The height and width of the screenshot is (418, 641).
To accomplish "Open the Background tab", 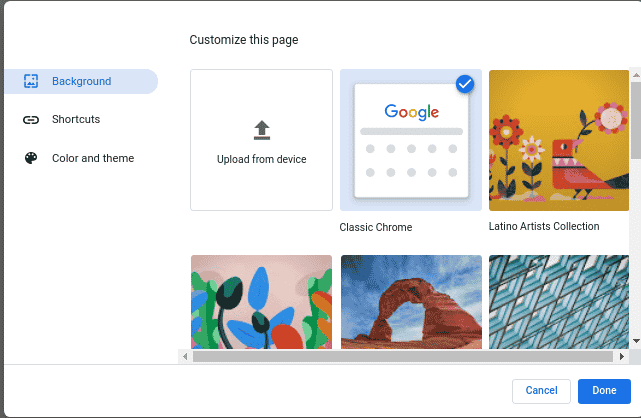I will click(81, 81).
